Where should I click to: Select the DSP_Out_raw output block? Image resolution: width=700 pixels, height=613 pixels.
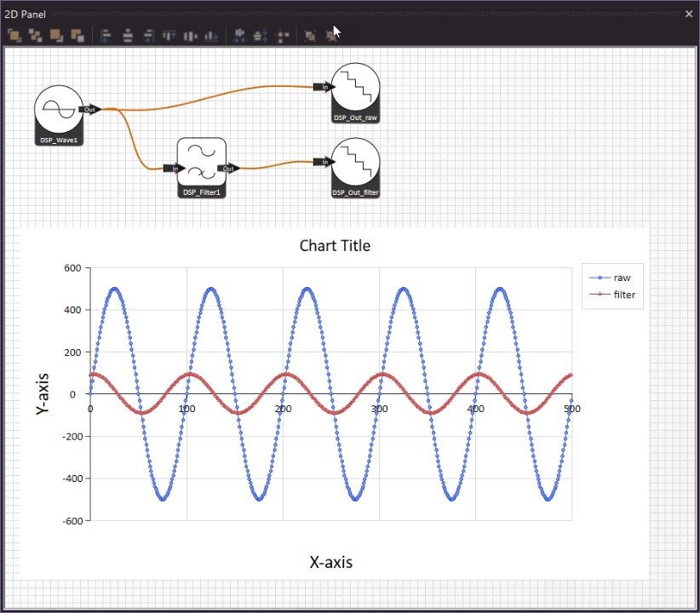pyautogui.click(x=355, y=88)
